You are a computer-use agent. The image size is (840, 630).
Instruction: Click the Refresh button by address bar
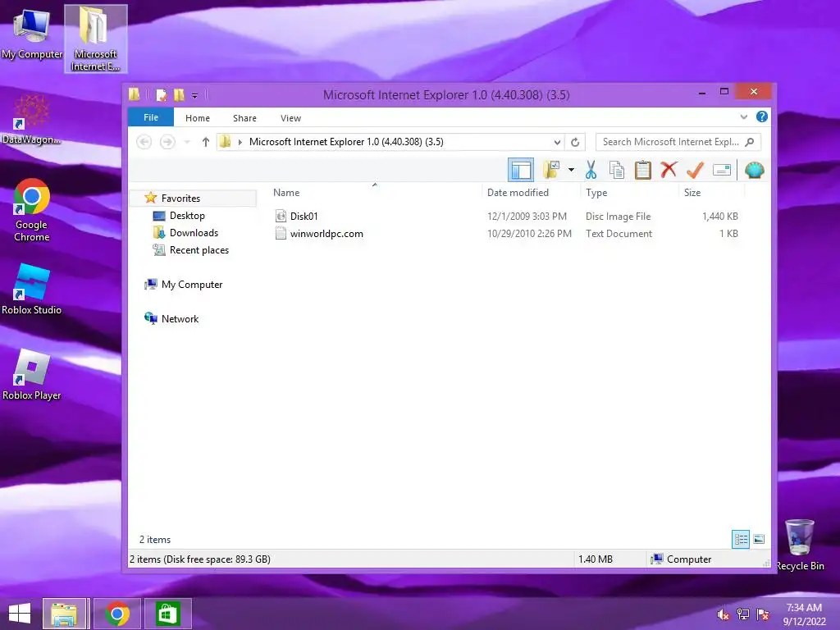tap(575, 142)
